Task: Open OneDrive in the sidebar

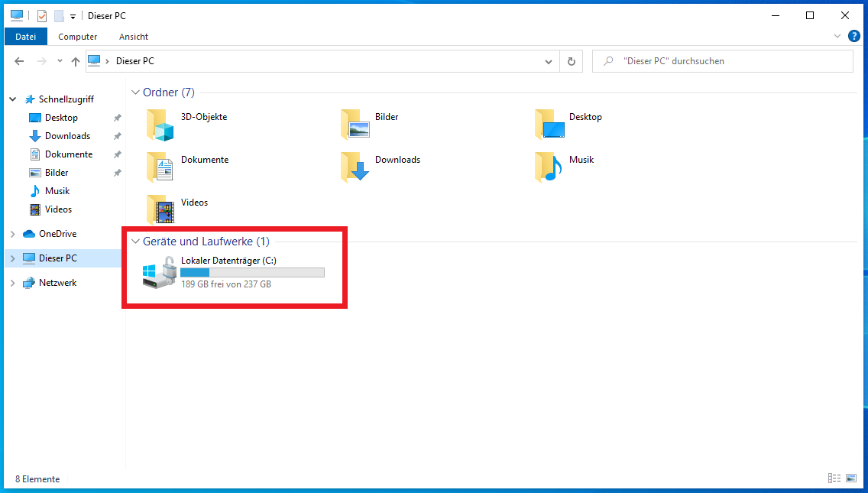Action: (x=57, y=234)
